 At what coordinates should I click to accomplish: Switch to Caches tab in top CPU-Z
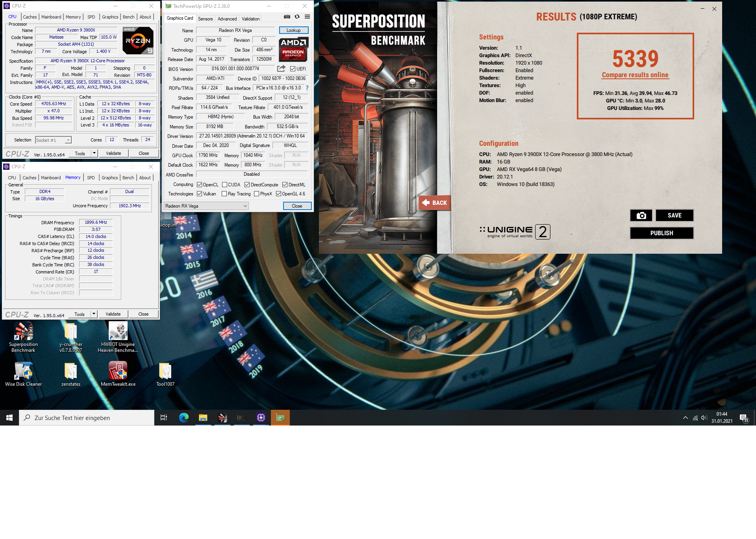[30, 17]
